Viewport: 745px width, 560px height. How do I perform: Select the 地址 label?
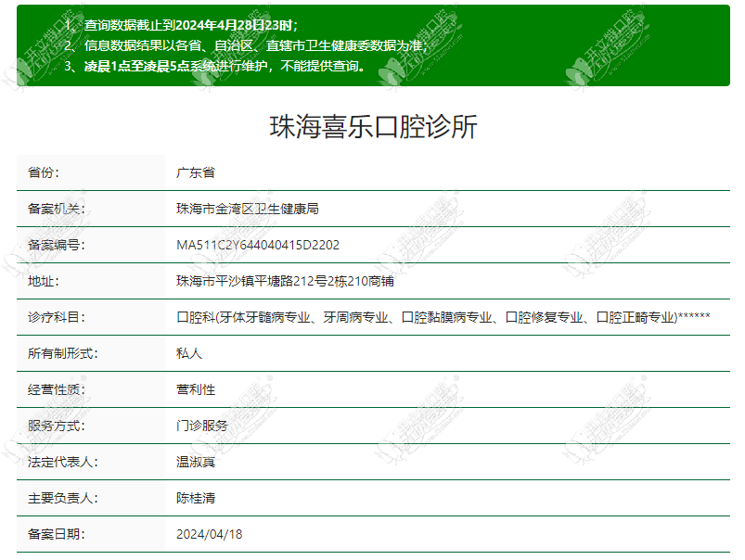(44, 281)
